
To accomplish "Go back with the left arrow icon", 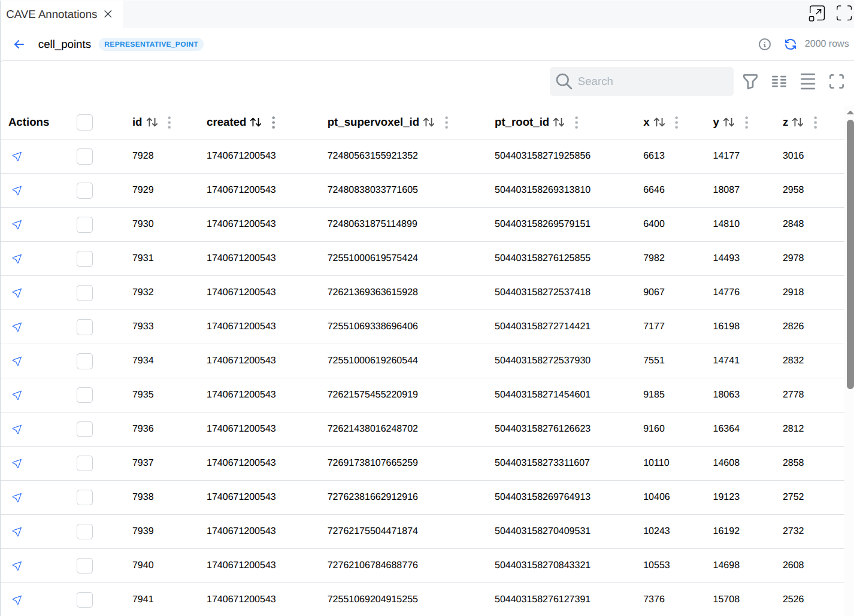I will [19, 44].
